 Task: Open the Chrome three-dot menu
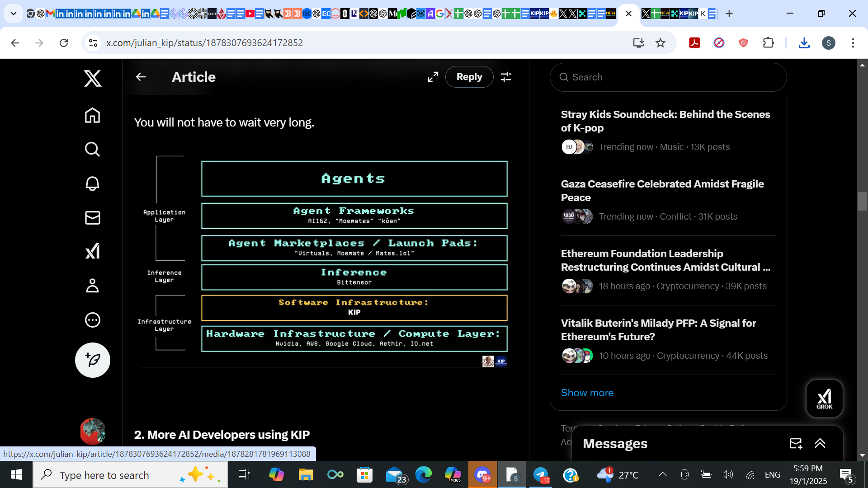click(x=853, y=43)
